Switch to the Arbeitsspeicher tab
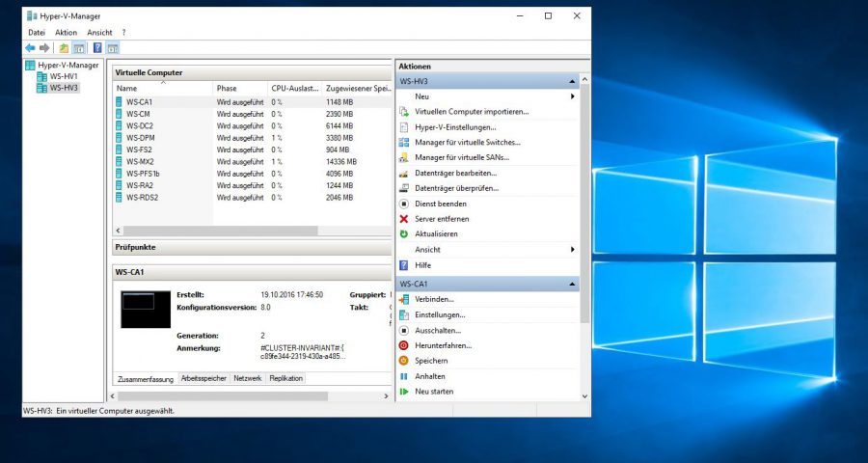868x463 pixels. [203, 378]
